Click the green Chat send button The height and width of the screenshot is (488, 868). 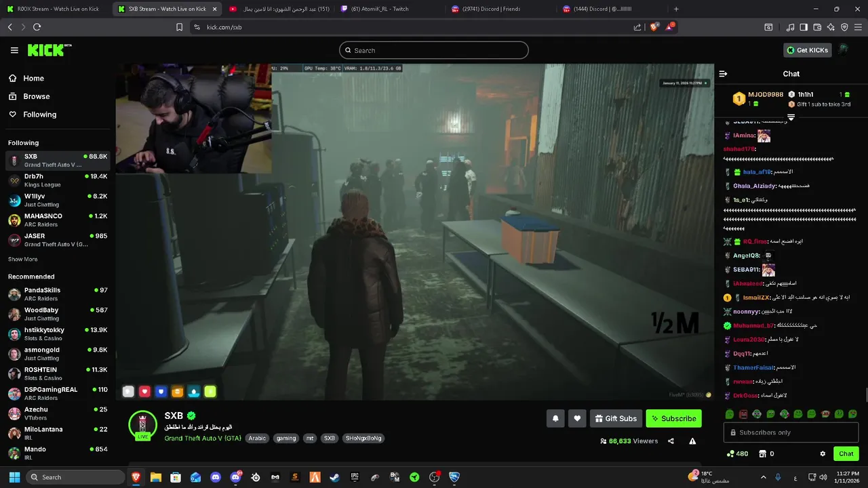(x=846, y=453)
